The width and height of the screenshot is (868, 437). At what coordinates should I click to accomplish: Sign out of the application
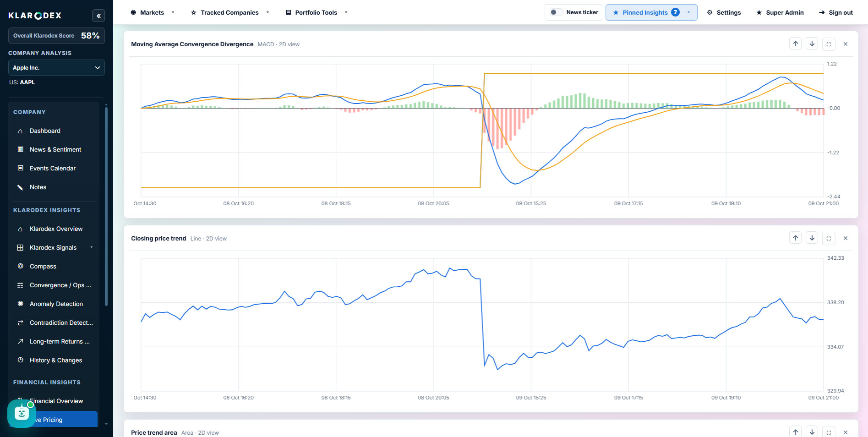point(835,12)
